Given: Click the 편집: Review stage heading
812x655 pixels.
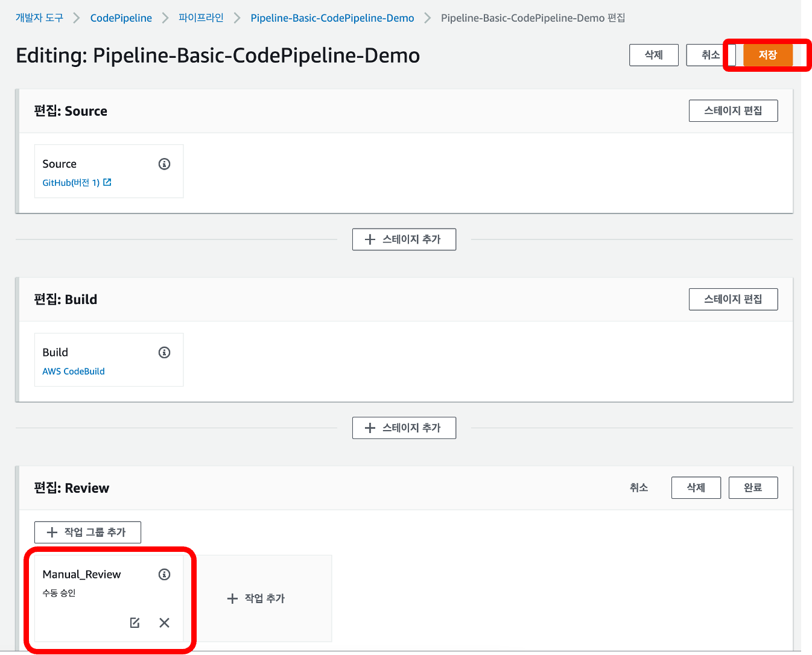Looking at the screenshot, I should click(x=72, y=488).
